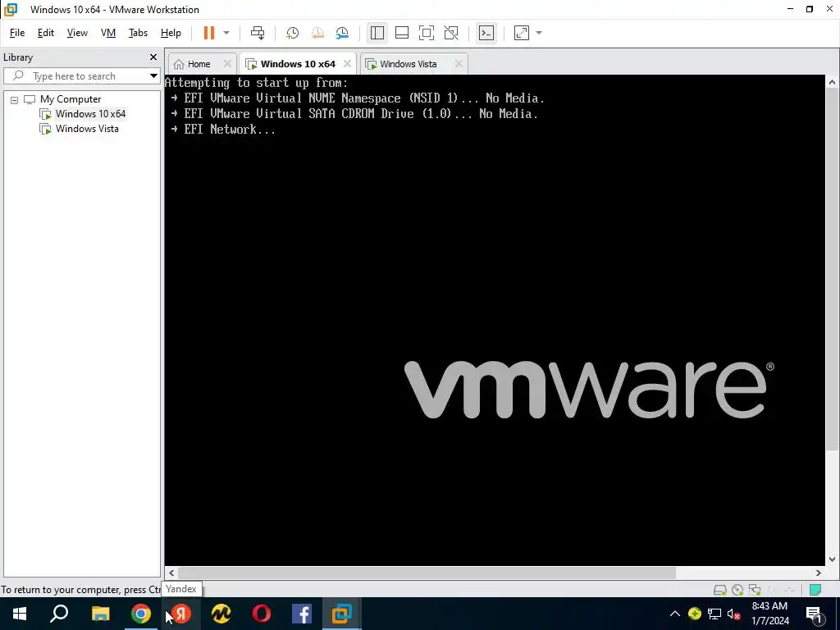The height and width of the screenshot is (630, 840).
Task: Collapse the My Computer tree node
Action: 15,99
